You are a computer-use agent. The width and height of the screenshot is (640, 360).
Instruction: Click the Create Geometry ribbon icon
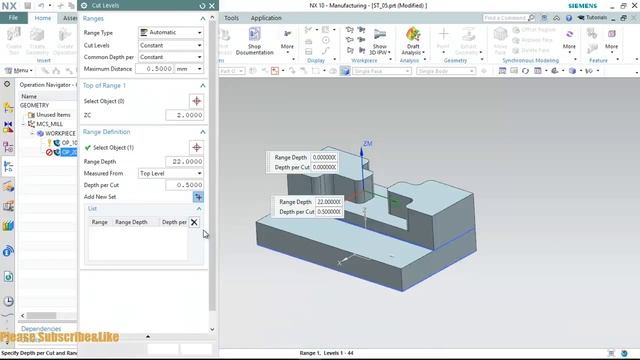point(37,41)
